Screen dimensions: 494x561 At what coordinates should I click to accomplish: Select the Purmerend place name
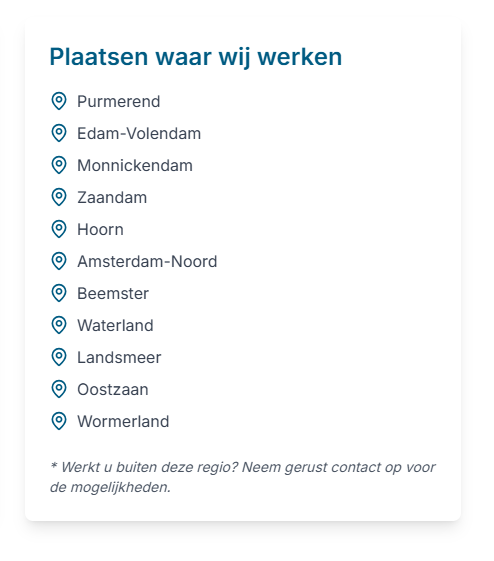click(x=119, y=102)
